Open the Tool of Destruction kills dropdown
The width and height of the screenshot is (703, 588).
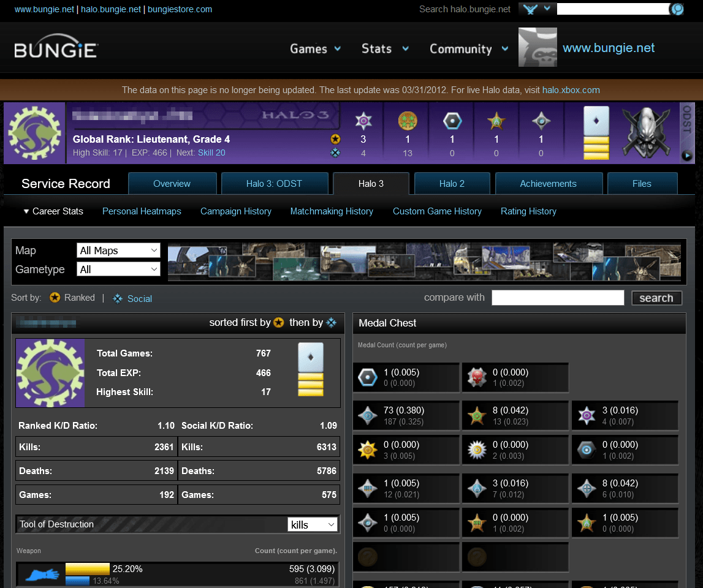coord(313,525)
